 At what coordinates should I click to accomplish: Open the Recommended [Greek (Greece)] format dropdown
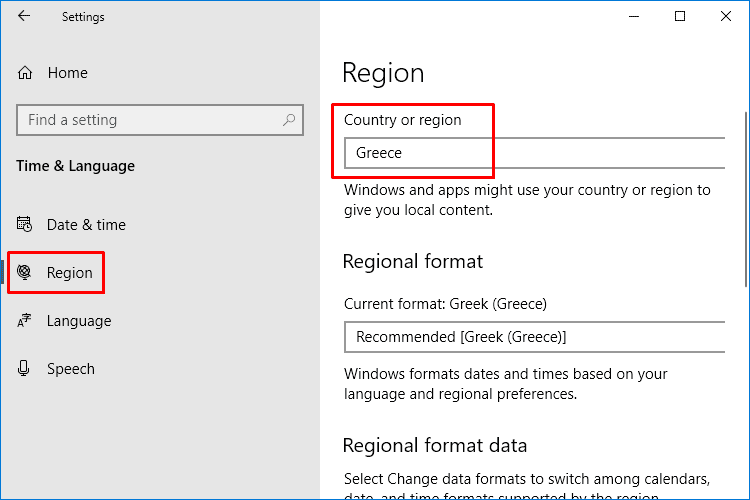pos(535,337)
